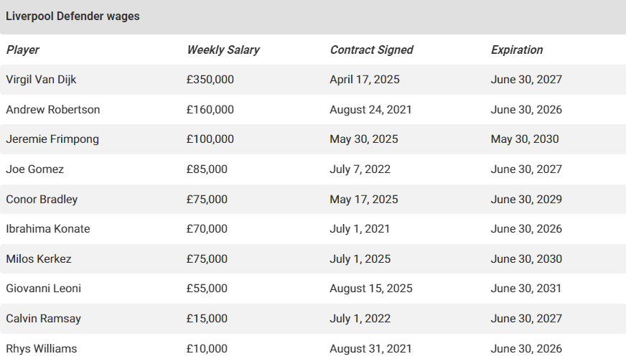Click the April 17, 2025 signing date
This screenshot has height=364, width=626.
365,80
